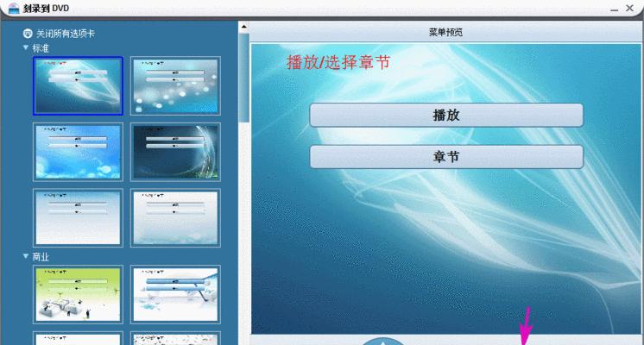Viewport: 644px width, 345px height.
Task: Select the bokeh bubbles template in 标准
Action: point(175,85)
